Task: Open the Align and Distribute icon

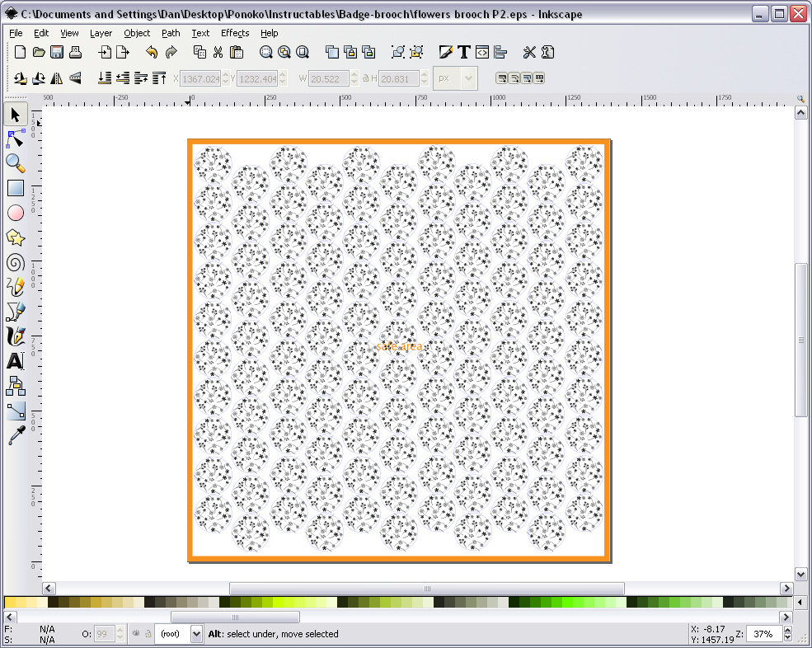Action: (500, 52)
